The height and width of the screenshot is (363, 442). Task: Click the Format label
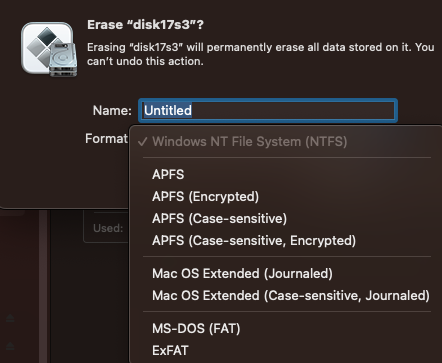point(107,138)
